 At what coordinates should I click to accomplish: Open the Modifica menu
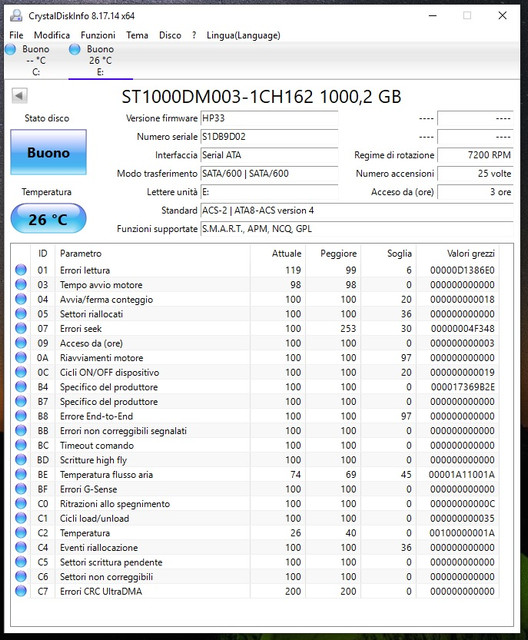coord(52,35)
